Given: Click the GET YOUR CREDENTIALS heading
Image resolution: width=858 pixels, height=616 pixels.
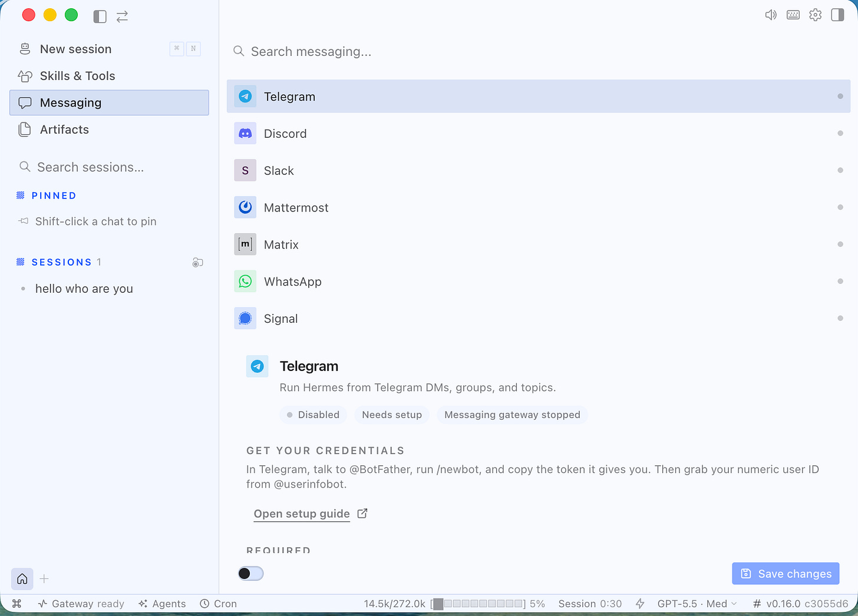Looking at the screenshot, I should pyautogui.click(x=325, y=451).
